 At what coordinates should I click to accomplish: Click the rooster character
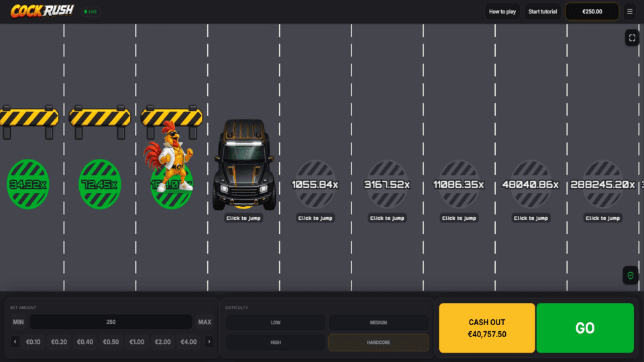click(x=169, y=156)
